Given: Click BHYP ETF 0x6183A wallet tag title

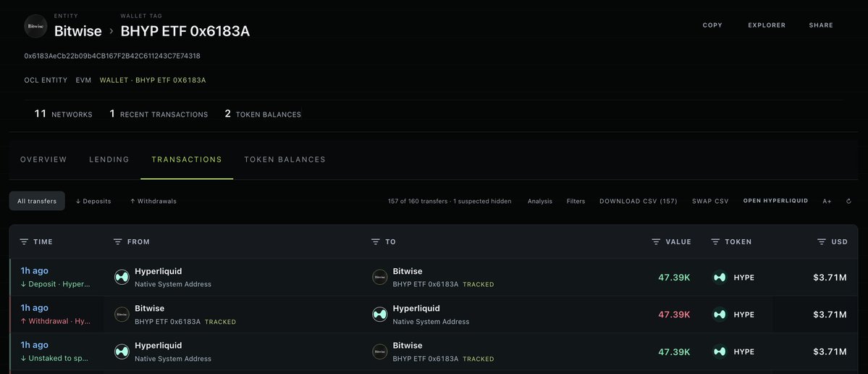Looking at the screenshot, I should point(185,32).
